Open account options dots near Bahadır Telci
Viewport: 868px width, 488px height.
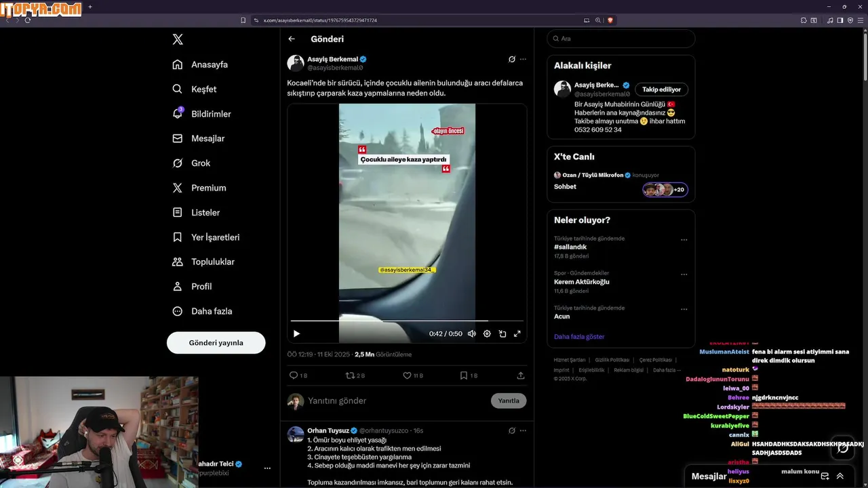click(267, 468)
